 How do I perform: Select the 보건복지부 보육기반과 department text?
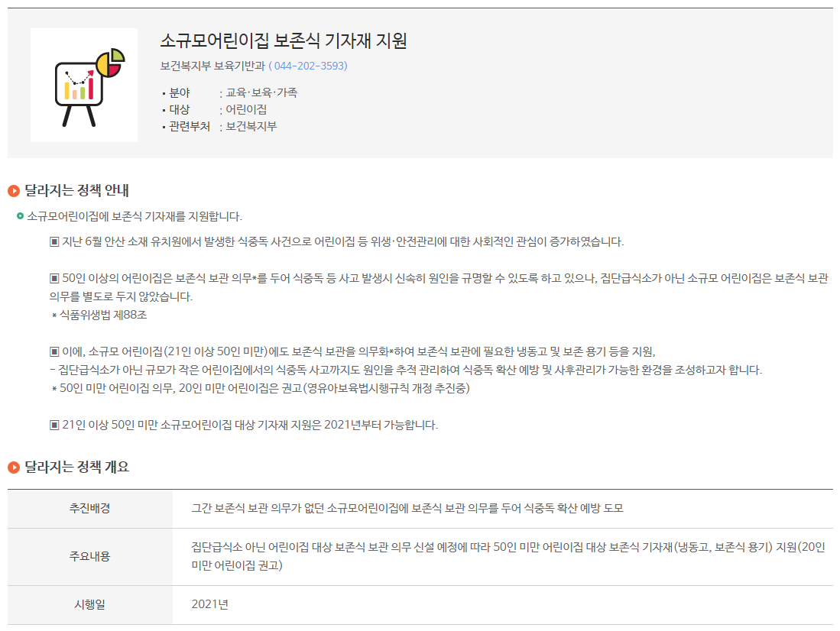point(212,66)
